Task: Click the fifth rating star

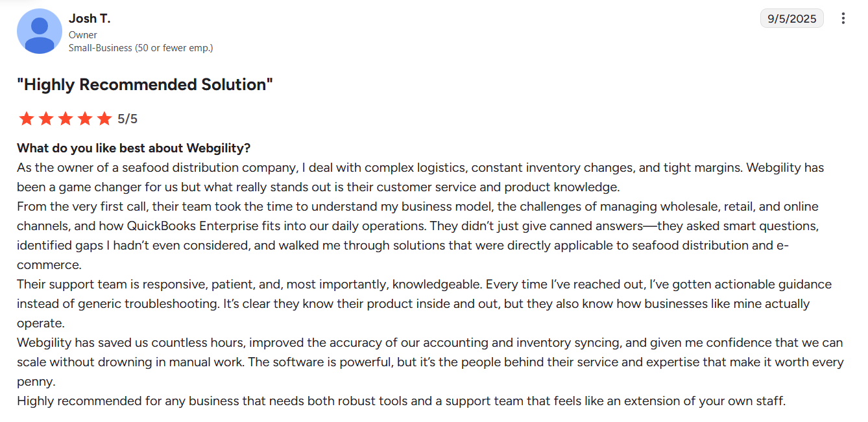Action: [x=104, y=119]
